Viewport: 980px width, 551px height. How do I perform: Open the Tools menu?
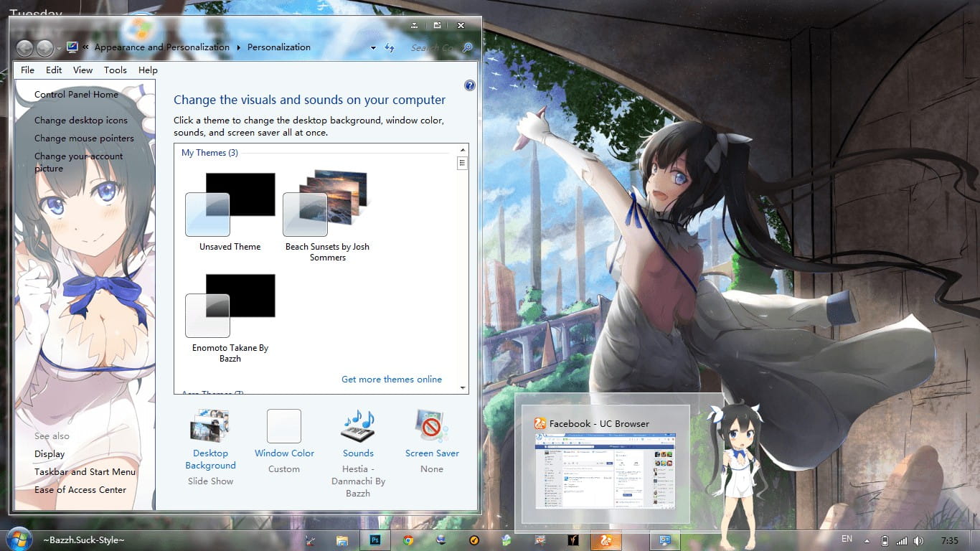point(115,70)
